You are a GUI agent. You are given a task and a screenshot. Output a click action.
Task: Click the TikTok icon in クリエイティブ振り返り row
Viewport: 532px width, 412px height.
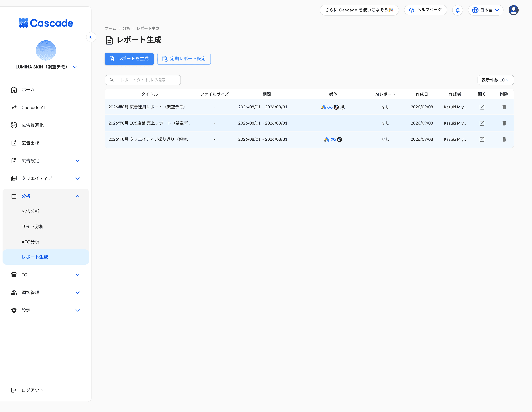point(339,139)
